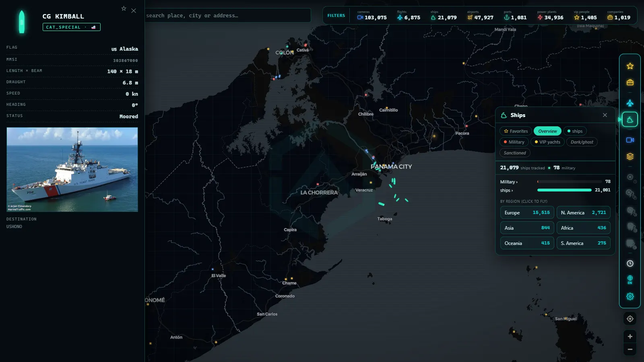Zoom out the map with minus button
The image size is (644, 362).
[x=630, y=350]
